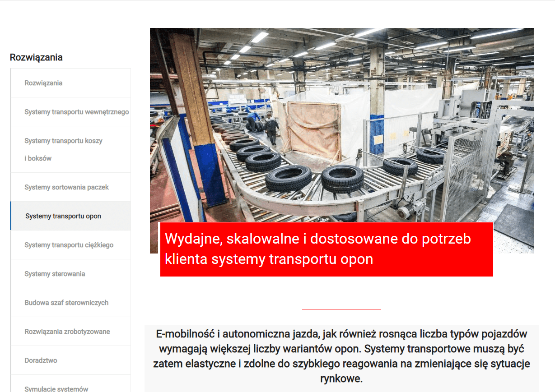Select Systemy sortowania paczek in sidebar
This screenshot has width=555, height=392.
[66, 187]
